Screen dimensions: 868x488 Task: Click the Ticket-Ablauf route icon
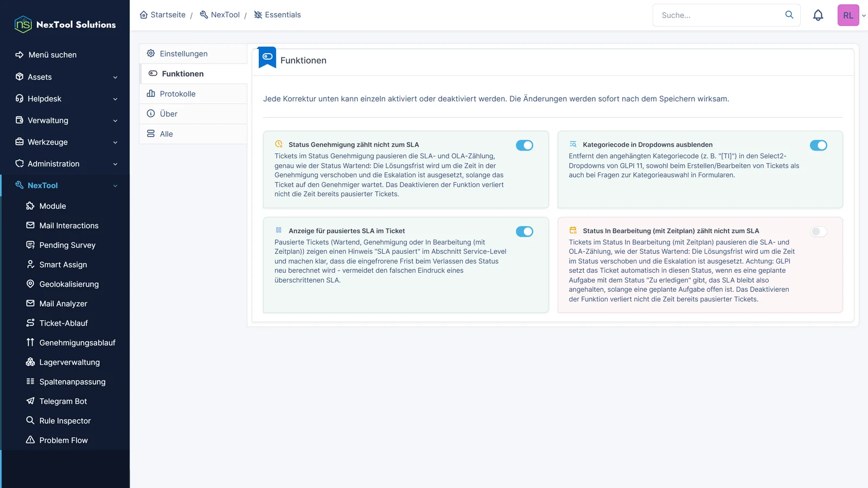pyautogui.click(x=30, y=323)
